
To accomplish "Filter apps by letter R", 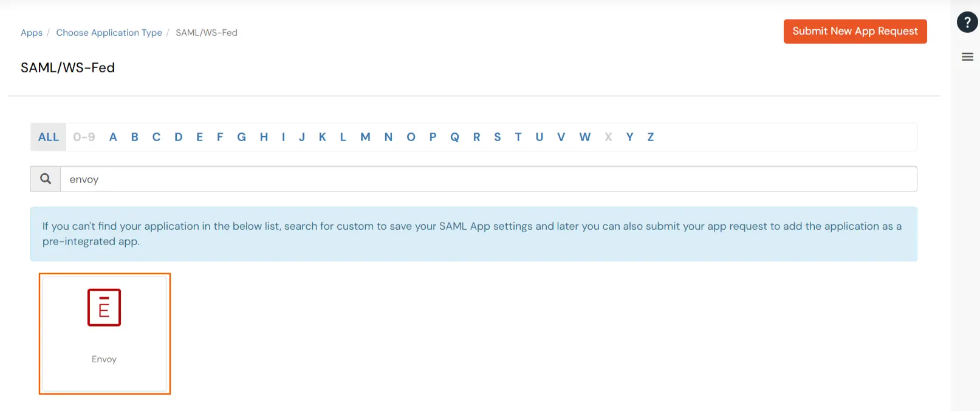I will [477, 137].
